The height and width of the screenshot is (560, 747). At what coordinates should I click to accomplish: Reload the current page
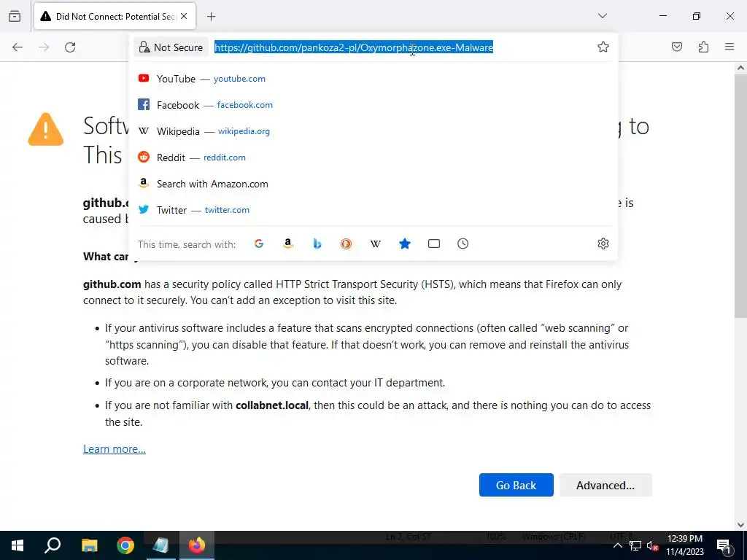[70, 47]
